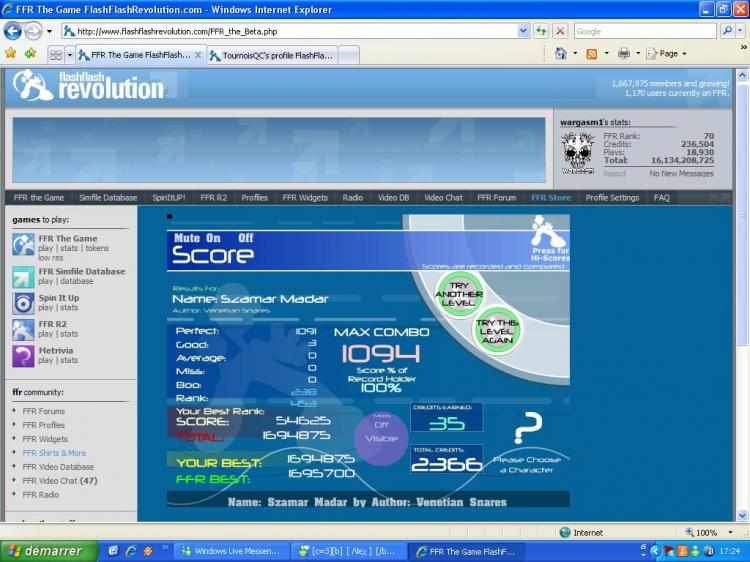Open the Page dropdown menu

tap(668, 54)
